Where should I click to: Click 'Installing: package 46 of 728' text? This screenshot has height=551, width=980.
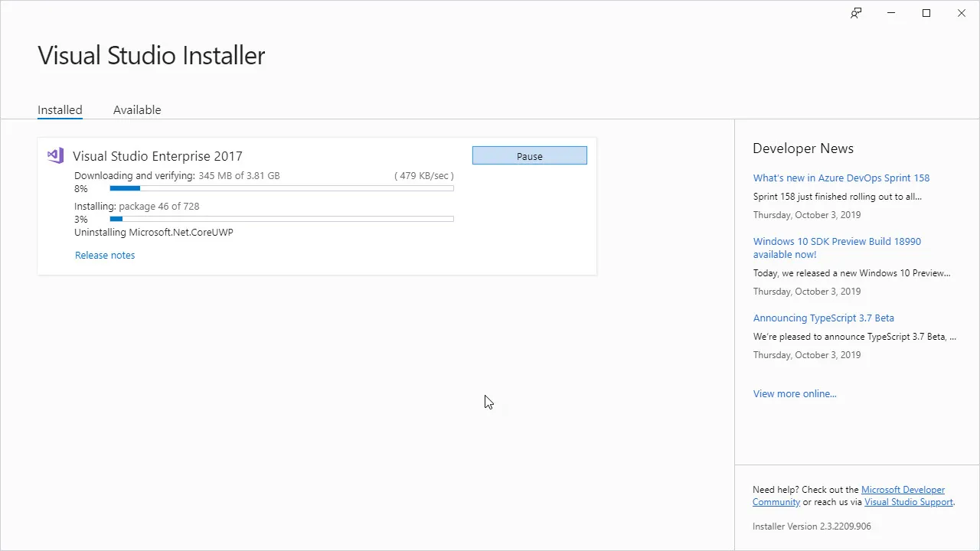pos(137,207)
